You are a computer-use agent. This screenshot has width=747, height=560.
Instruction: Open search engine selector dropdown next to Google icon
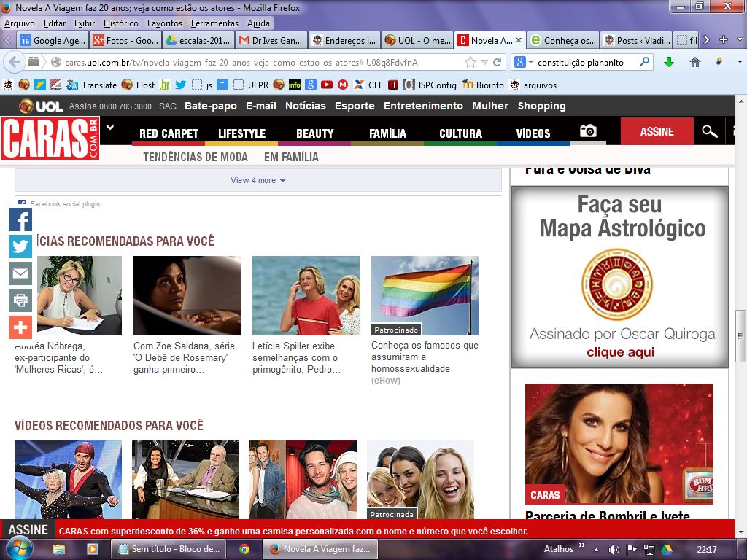530,63
